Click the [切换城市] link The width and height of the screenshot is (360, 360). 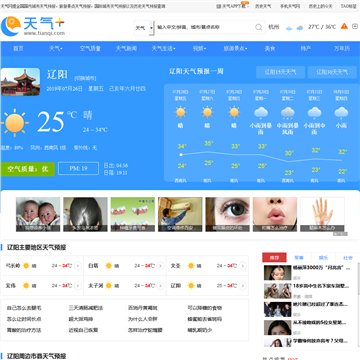[x=85, y=78]
